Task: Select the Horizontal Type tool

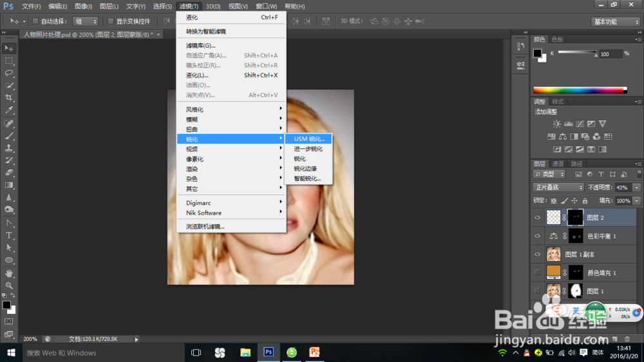Action: [x=9, y=236]
